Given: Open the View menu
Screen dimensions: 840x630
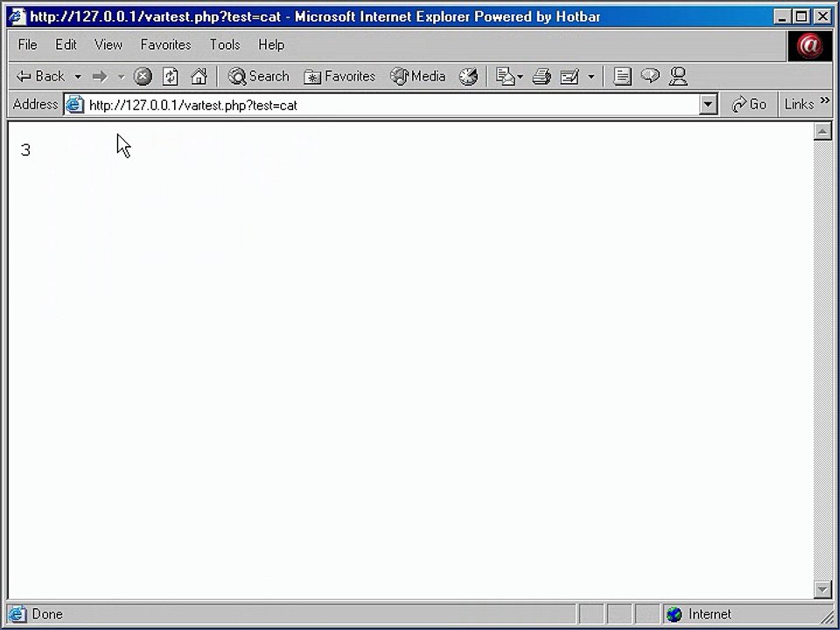Looking at the screenshot, I should click(108, 45).
